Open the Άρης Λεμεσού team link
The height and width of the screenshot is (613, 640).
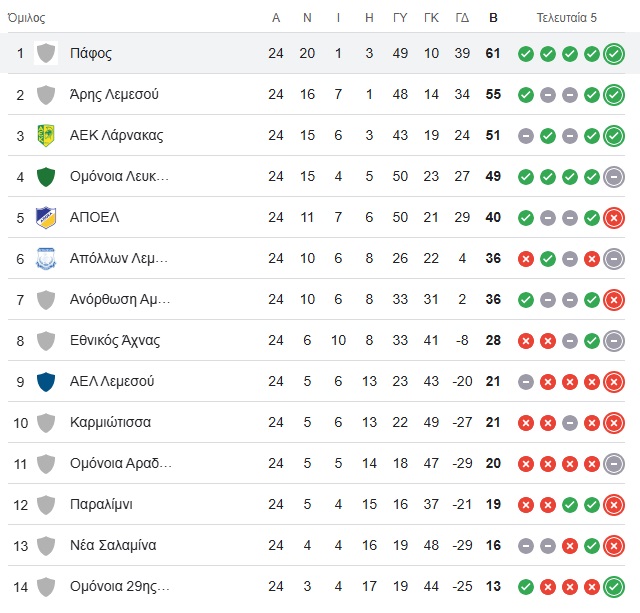[114, 94]
